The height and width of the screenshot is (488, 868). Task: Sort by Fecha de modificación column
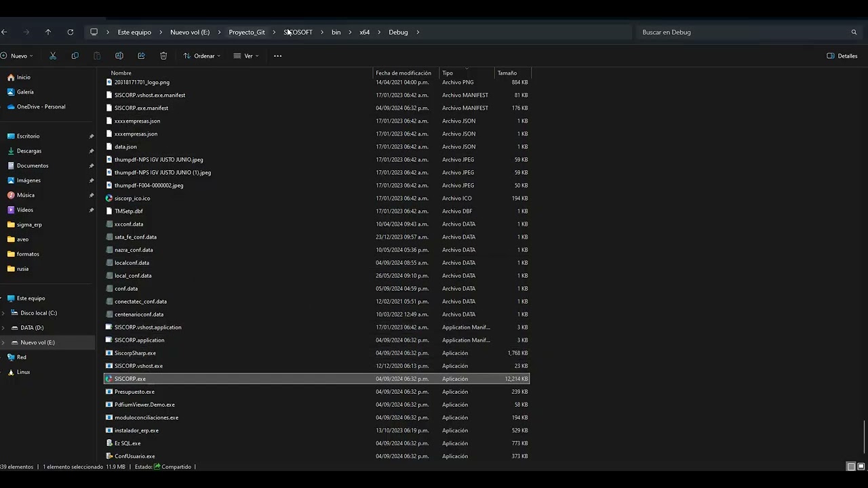click(403, 73)
